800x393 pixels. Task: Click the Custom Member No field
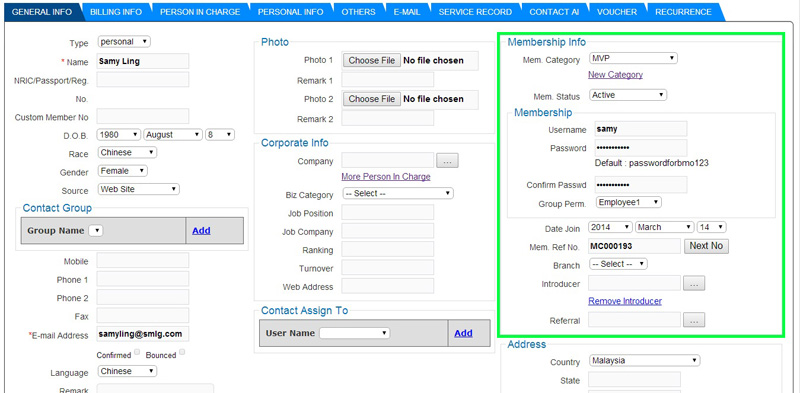pos(143,116)
